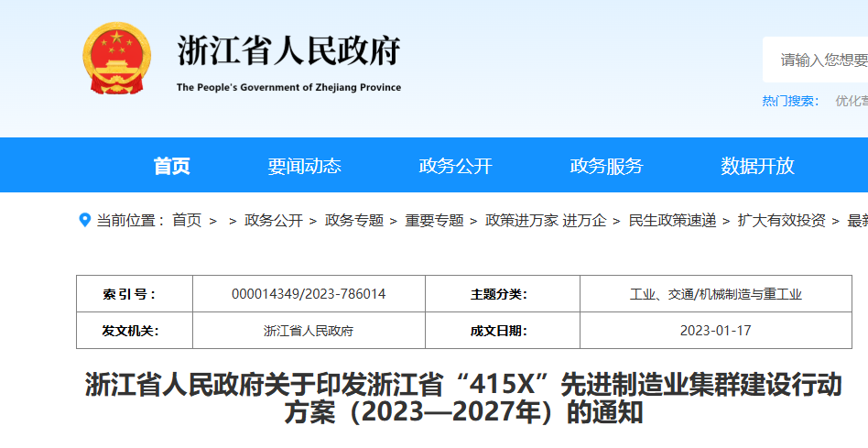Click the article title about 415X 先进制造业集群
Screen dimensions: 868x448
[464, 399]
